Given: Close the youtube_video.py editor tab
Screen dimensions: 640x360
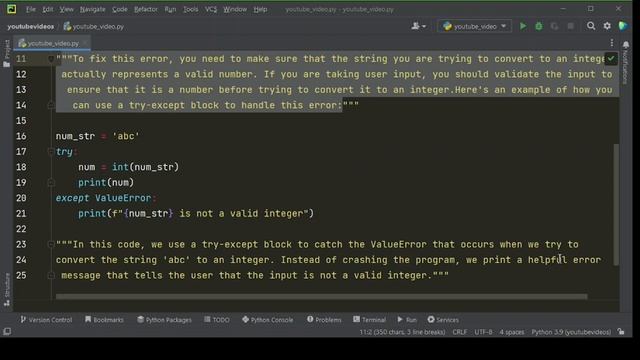Looking at the screenshot, I should point(85,43).
